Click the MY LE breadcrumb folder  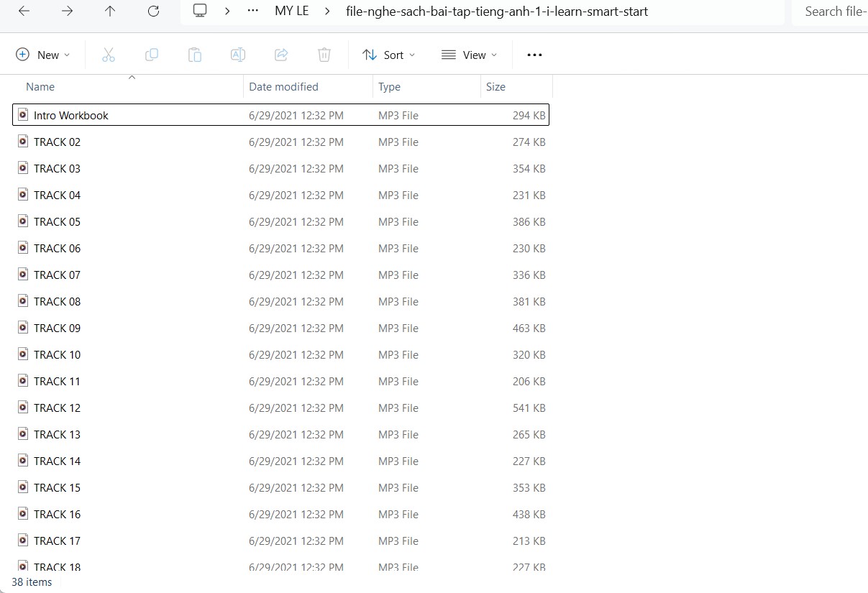click(291, 12)
